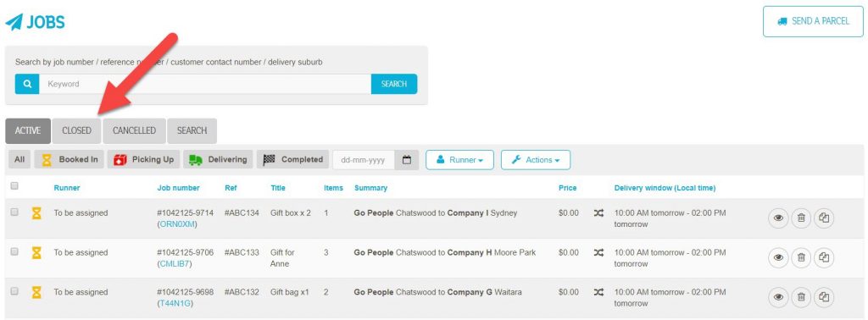Filter by Booked In status
The width and height of the screenshot is (868, 320).
(x=70, y=160)
